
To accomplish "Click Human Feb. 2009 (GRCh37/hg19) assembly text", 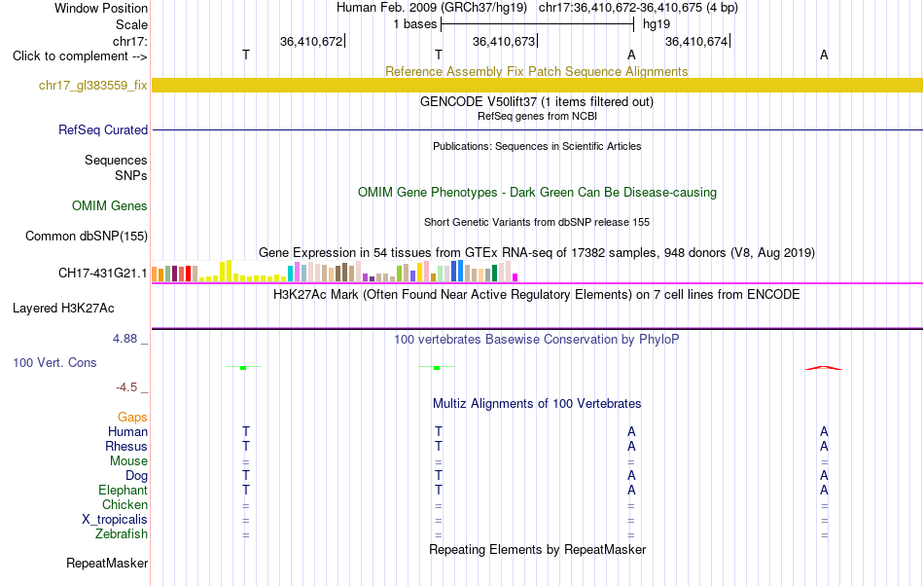I will click(x=433, y=8).
